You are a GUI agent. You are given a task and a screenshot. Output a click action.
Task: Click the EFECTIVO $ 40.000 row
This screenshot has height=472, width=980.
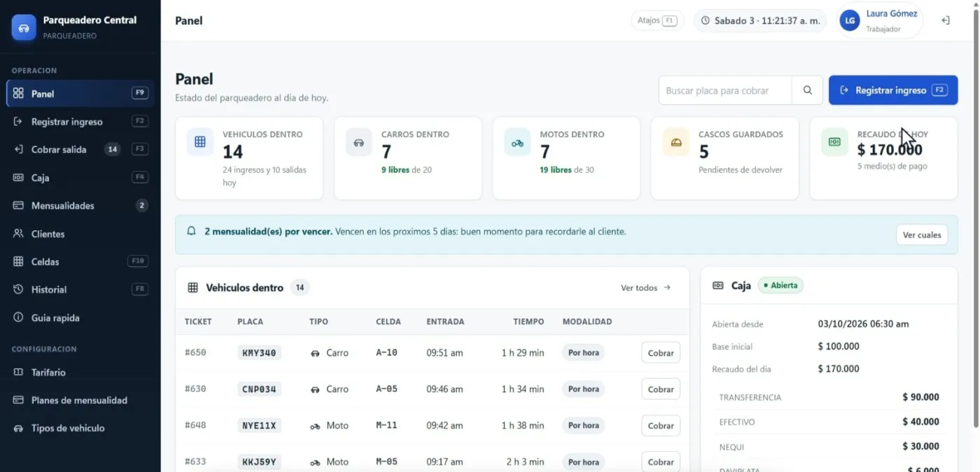pos(829,422)
